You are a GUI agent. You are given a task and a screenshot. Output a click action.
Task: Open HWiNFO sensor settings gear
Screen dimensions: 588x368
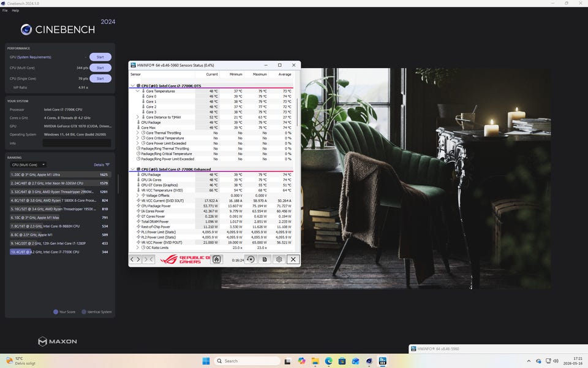point(279,259)
